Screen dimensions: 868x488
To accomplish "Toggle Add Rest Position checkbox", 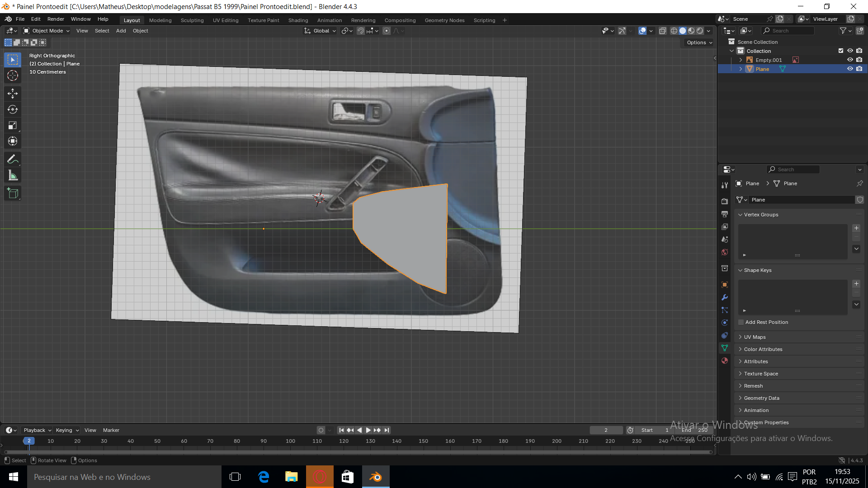I will pos(741,322).
